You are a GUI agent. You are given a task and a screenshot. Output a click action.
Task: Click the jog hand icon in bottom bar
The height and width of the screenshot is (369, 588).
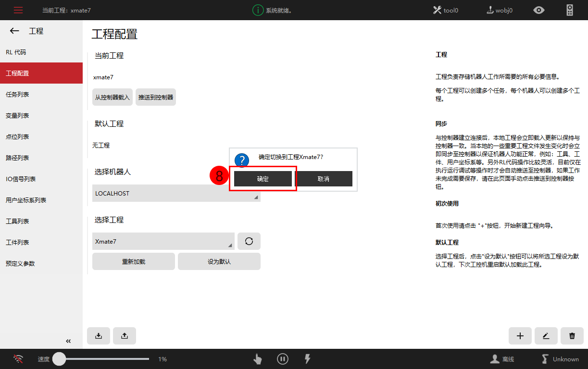(x=258, y=359)
